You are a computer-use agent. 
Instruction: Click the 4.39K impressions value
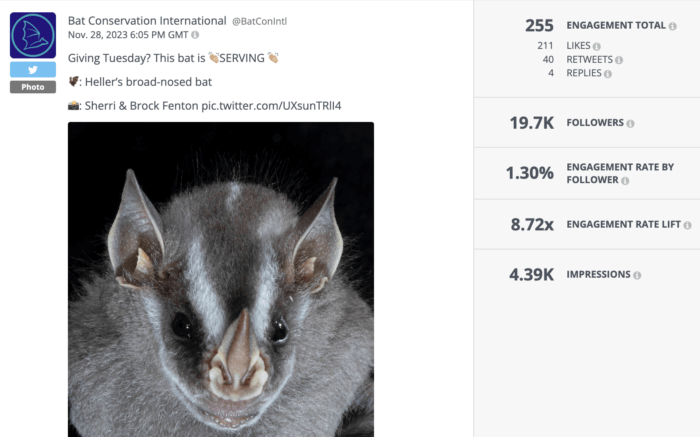pos(530,274)
